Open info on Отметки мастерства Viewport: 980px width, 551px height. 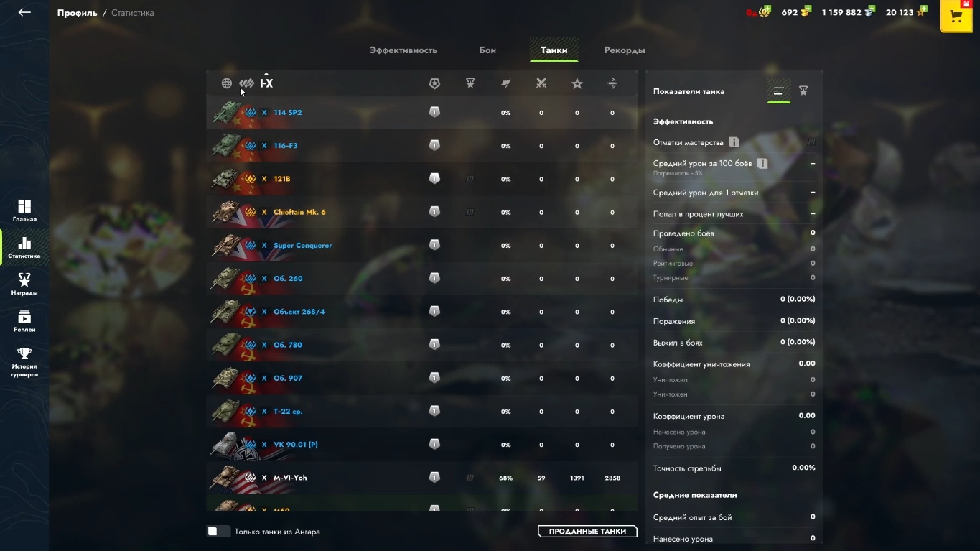(x=734, y=142)
